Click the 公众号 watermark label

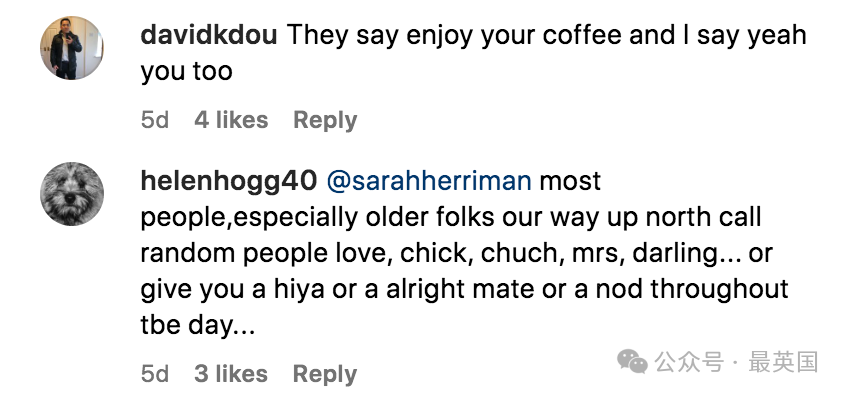689,361
